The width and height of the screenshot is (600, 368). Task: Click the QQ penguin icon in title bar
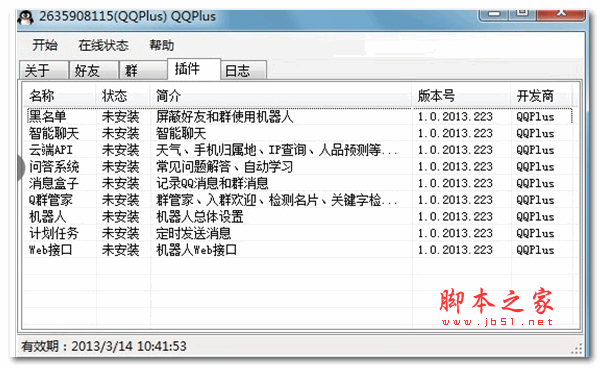pos(26,17)
